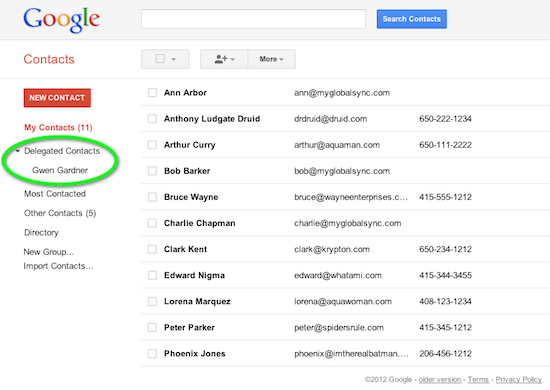The image size is (550, 390).
Task: Check the Peter Parker checkbox
Action: pyautogui.click(x=152, y=328)
